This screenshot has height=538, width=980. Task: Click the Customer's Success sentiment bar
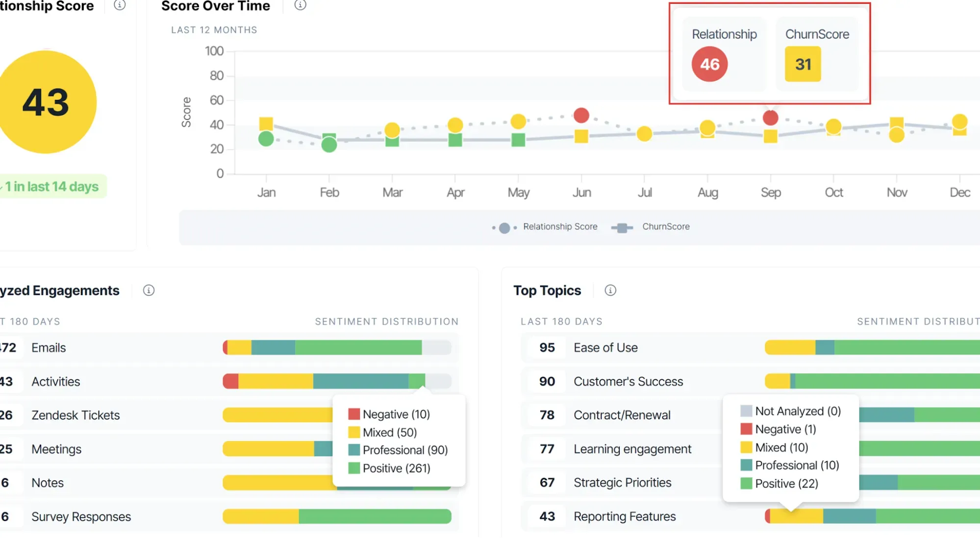872,381
